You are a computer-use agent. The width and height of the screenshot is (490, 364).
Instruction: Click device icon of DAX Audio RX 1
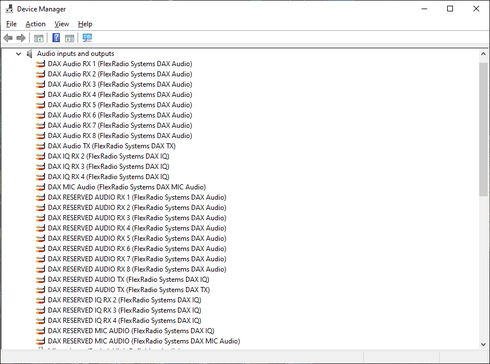pos(40,64)
